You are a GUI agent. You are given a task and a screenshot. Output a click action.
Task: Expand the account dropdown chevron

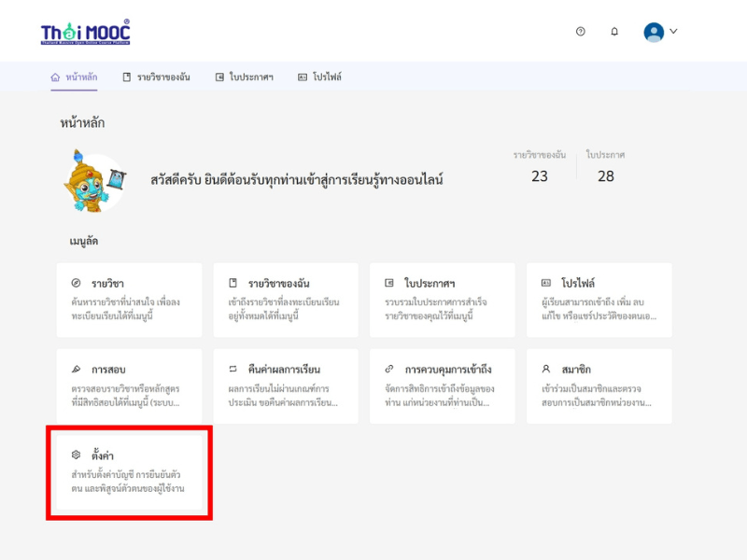673,32
